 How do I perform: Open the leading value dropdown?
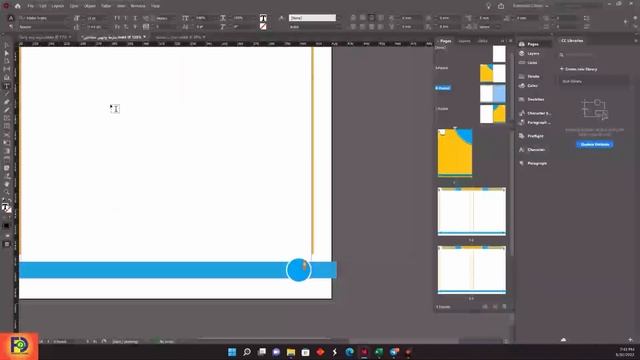[x=98, y=27]
